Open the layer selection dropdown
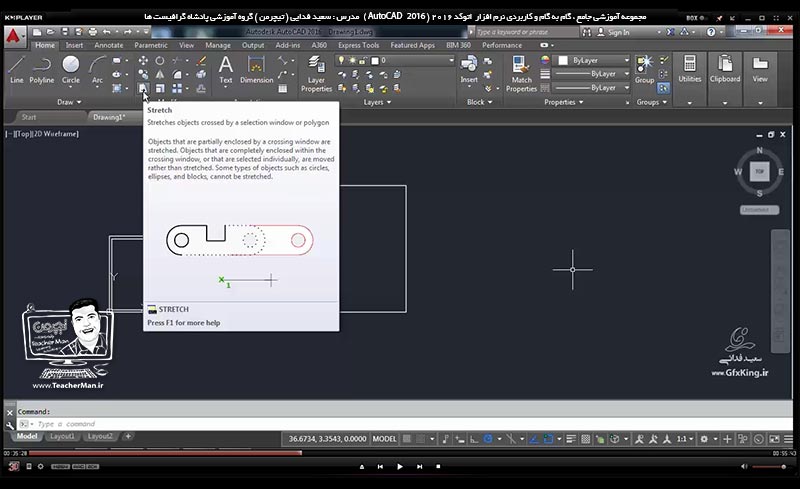This screenshot has width=800, height=489. click(394, 60)
